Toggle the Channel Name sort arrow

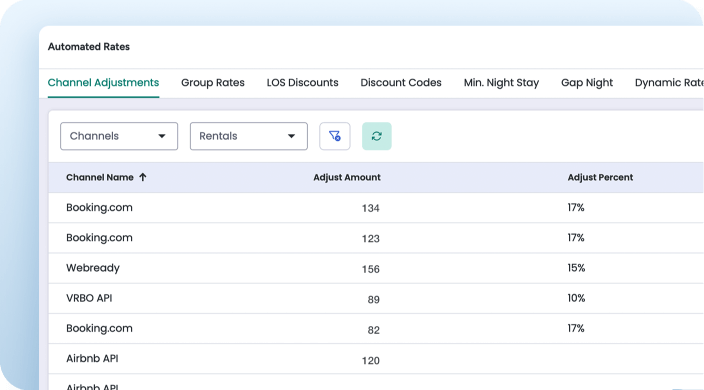143,177
